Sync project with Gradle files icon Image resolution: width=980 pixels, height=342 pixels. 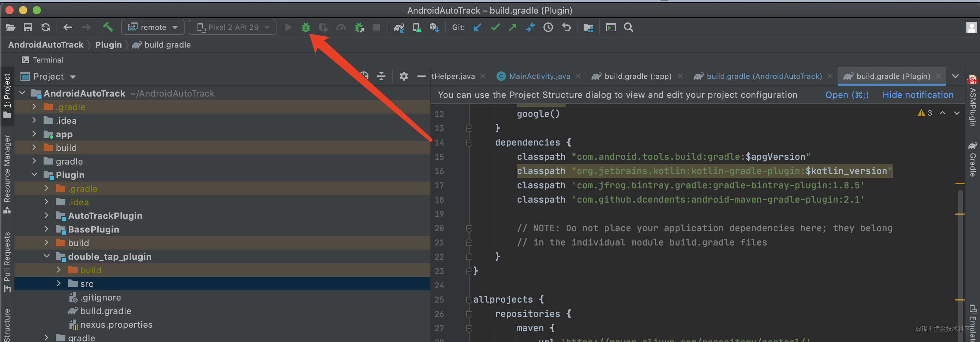[399, 27]
